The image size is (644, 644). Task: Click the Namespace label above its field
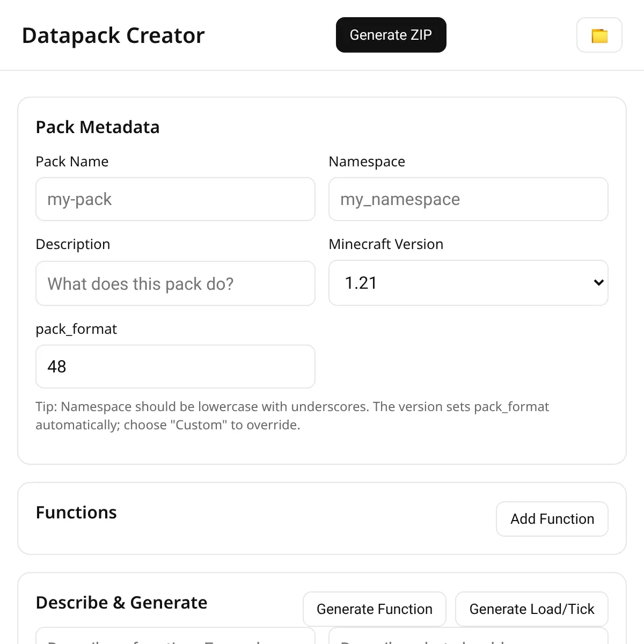click(367, 162)
